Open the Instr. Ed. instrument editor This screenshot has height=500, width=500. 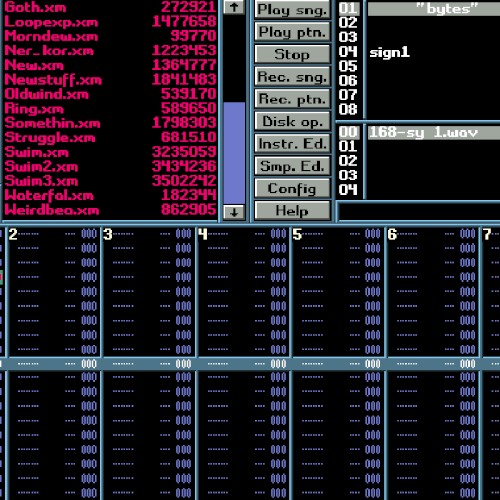292,144
